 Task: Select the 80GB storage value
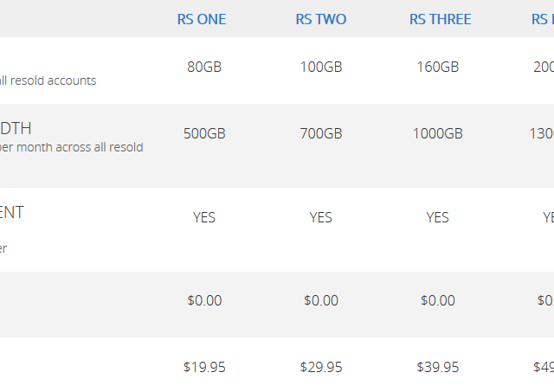204,67
